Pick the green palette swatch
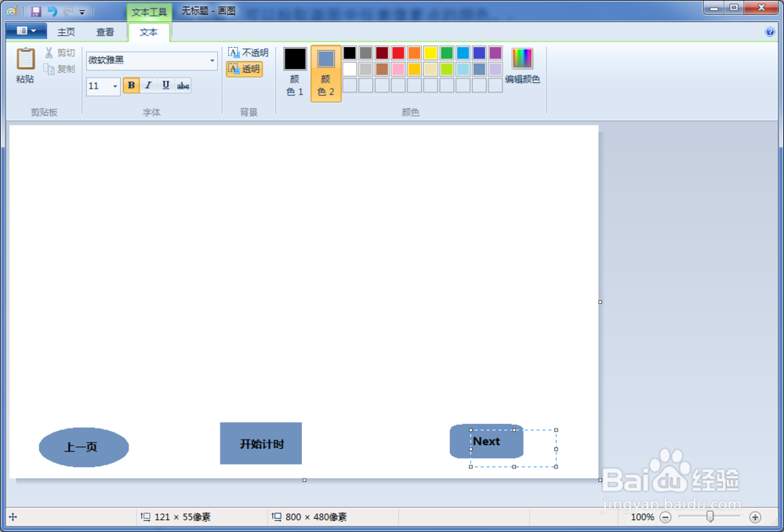784x532 pixels. coord(447,52)
